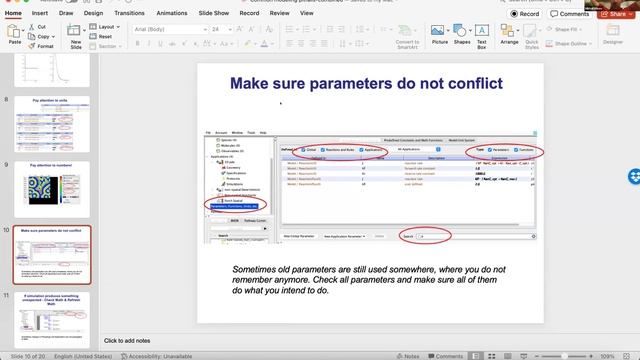Switch to Reading view in status bar

click(507, 356)
